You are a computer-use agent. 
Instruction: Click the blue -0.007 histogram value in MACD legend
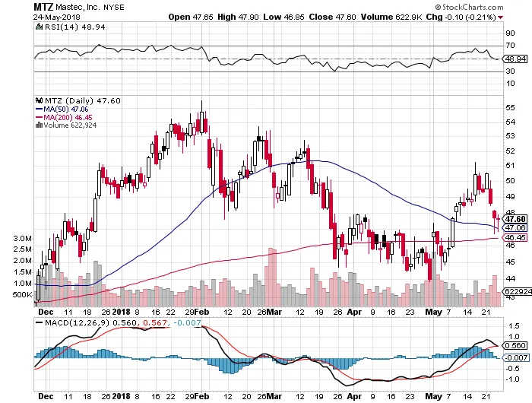coord(187,322)
